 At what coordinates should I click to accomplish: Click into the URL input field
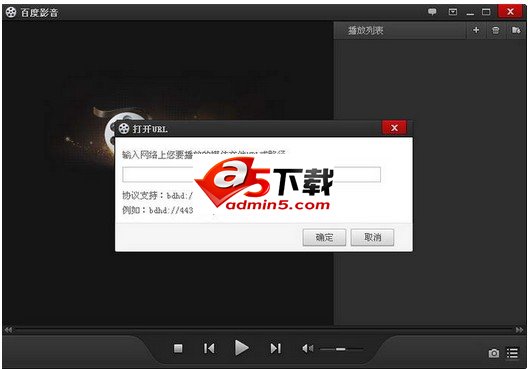pos(252,174)
